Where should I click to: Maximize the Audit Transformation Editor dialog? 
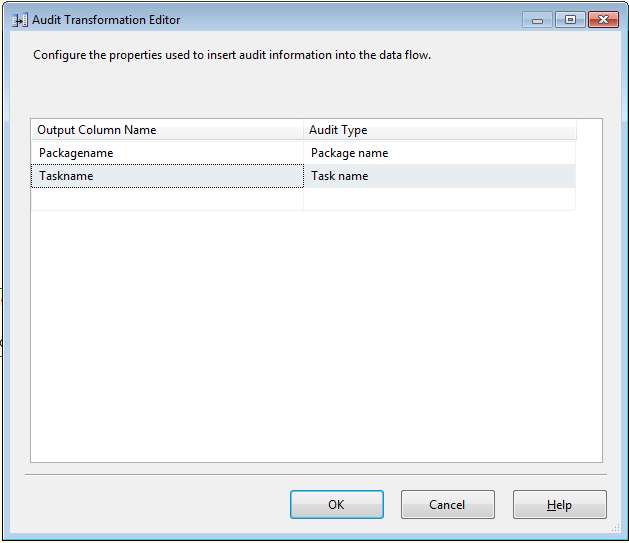569,19
